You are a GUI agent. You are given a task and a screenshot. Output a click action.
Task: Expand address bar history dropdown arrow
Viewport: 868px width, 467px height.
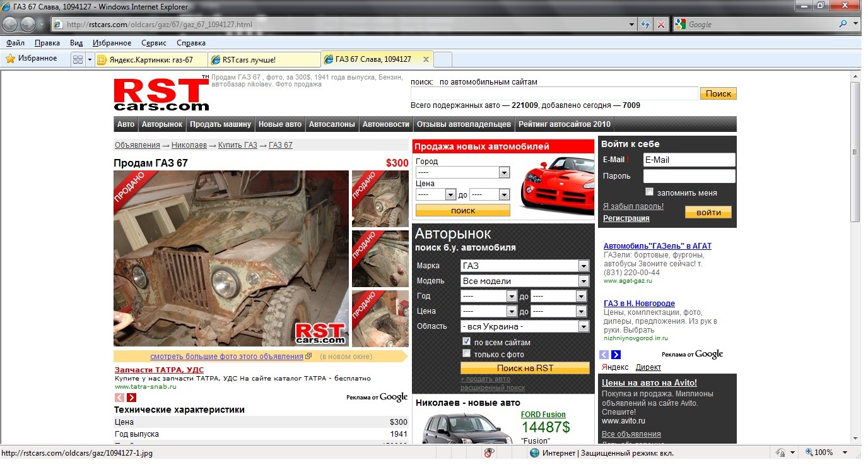[x=632, y=25]
